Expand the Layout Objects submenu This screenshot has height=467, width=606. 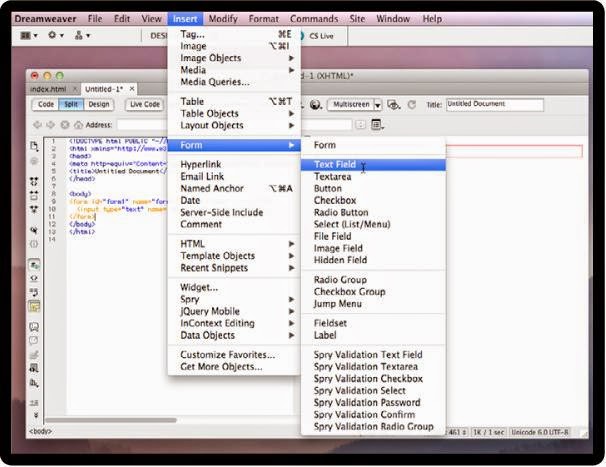pos(234,126)
